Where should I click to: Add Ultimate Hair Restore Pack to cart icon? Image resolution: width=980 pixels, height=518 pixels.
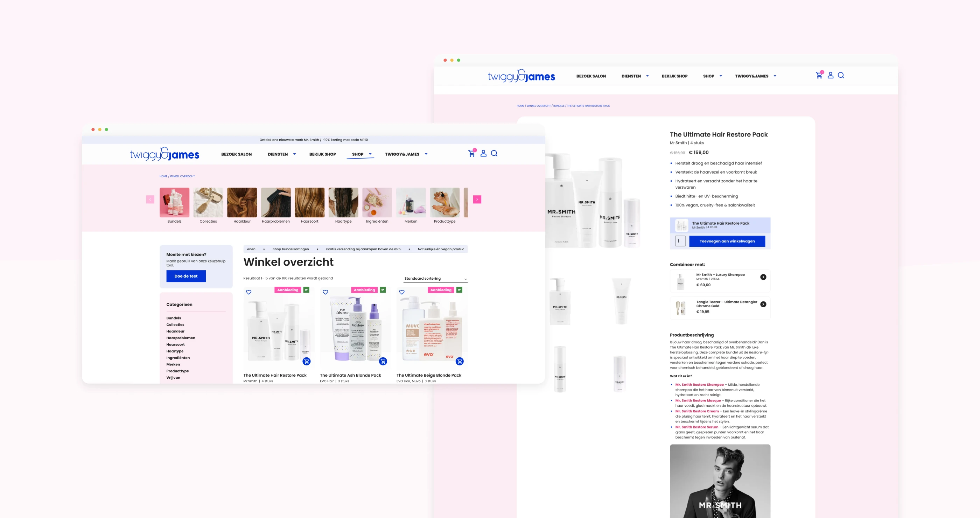[307, 361]
